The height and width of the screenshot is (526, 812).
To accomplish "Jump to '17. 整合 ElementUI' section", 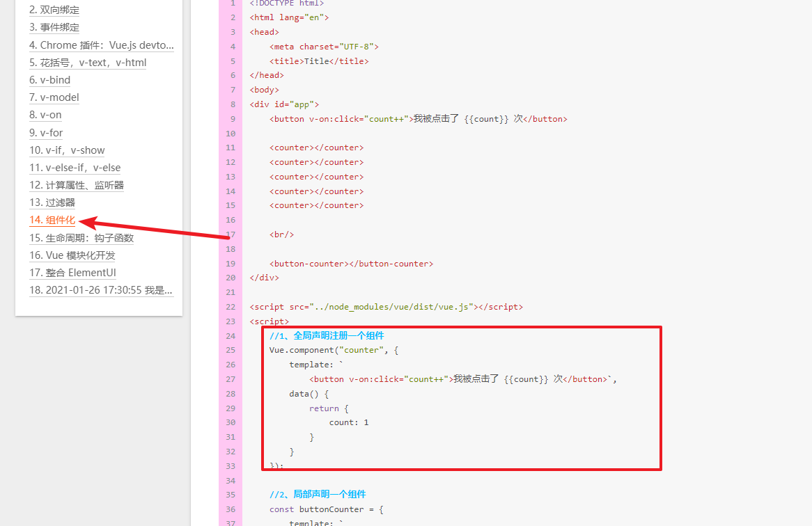I will [72, 273].
